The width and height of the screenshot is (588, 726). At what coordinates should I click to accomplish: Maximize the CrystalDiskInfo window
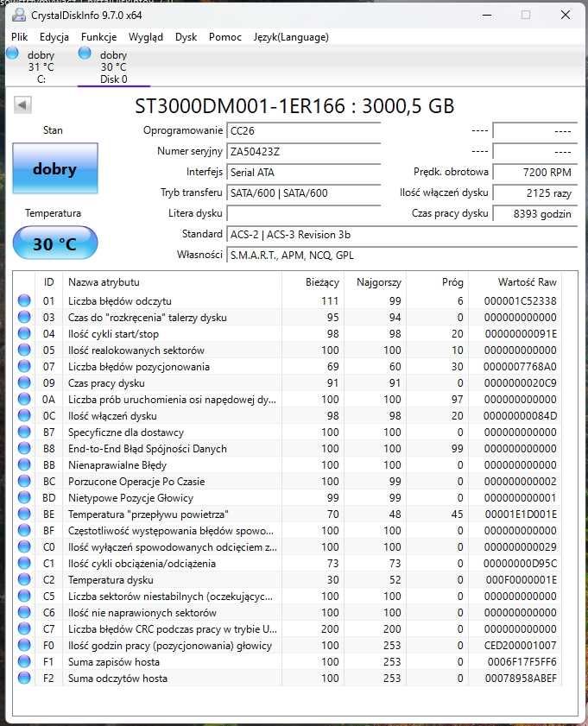pos(526,15)
